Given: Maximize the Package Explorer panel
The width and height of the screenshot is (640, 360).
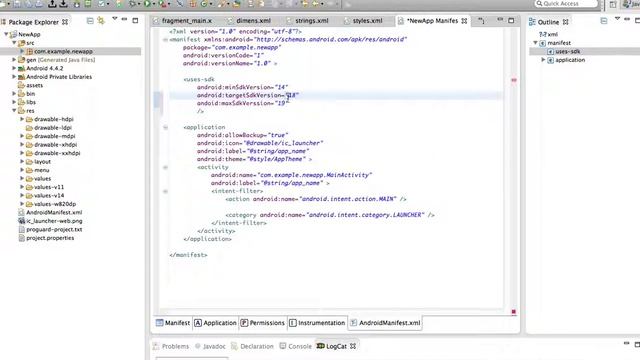Looking at the screenshot, I should point(135,20).
